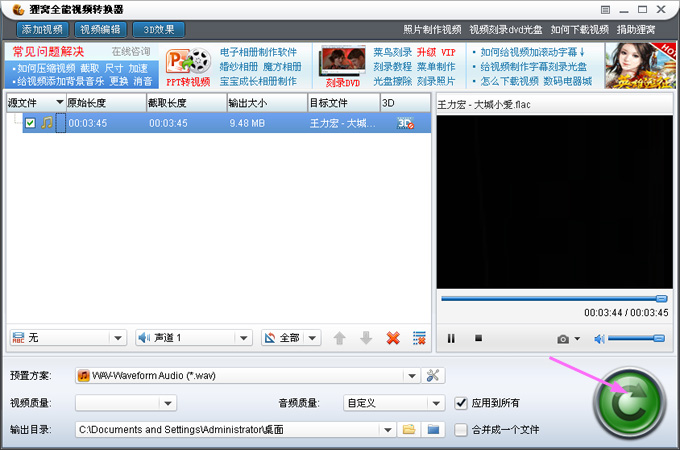Select output size cell 9.48 MB

tap(247, 123)
